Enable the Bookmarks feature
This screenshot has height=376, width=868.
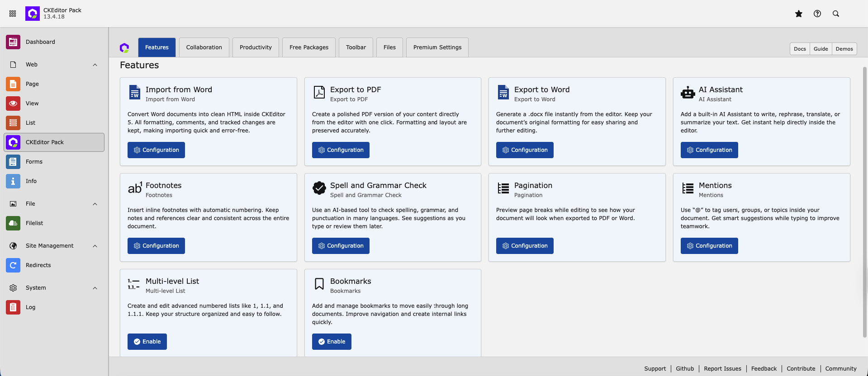[x=332, y=342]
